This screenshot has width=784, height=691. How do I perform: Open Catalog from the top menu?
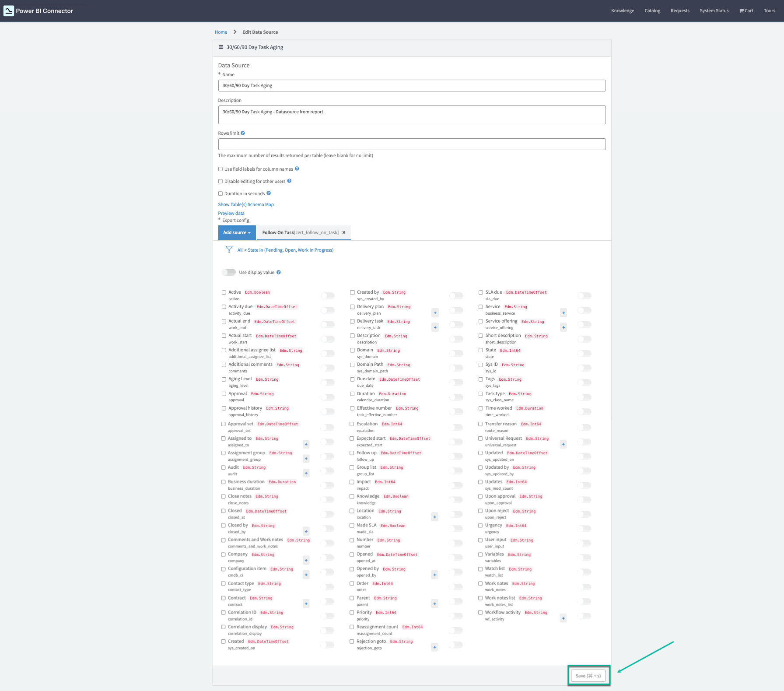[x=652, y=11]
